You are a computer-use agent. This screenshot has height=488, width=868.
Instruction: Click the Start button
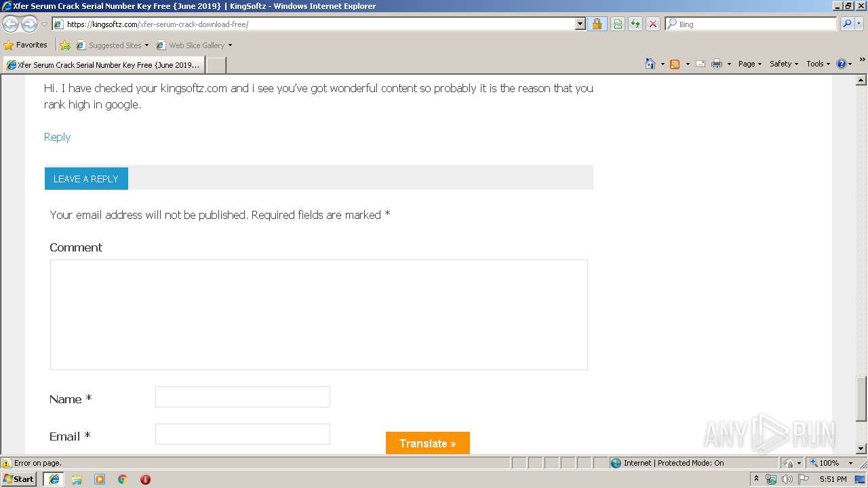19,479
